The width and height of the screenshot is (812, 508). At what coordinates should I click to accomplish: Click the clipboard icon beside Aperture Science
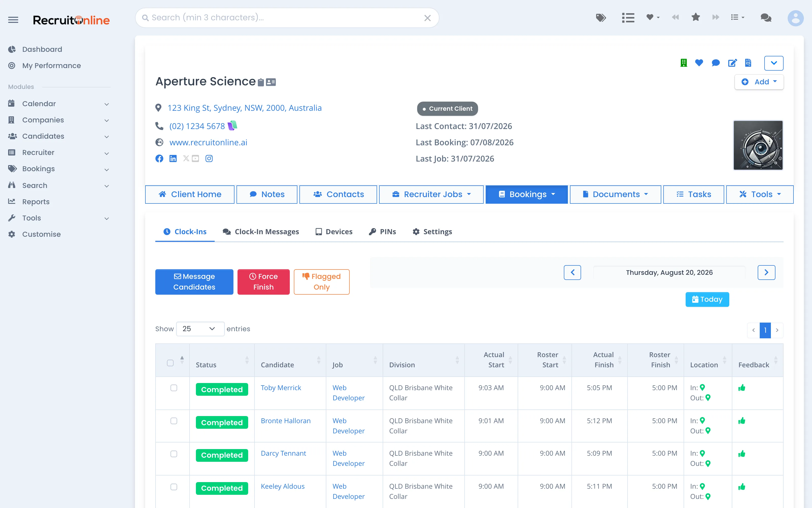261,82
